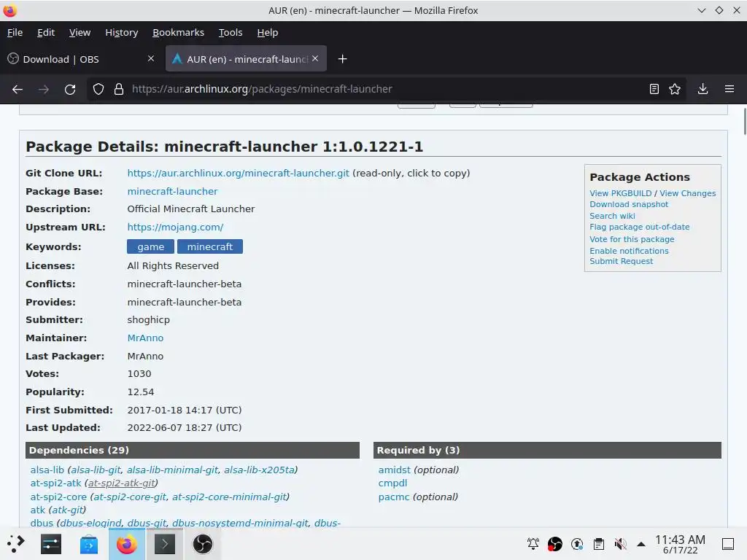This screenshot has height=560, width=747.
Task: Click the forward navigation arrow
Action: pos(44,89)
